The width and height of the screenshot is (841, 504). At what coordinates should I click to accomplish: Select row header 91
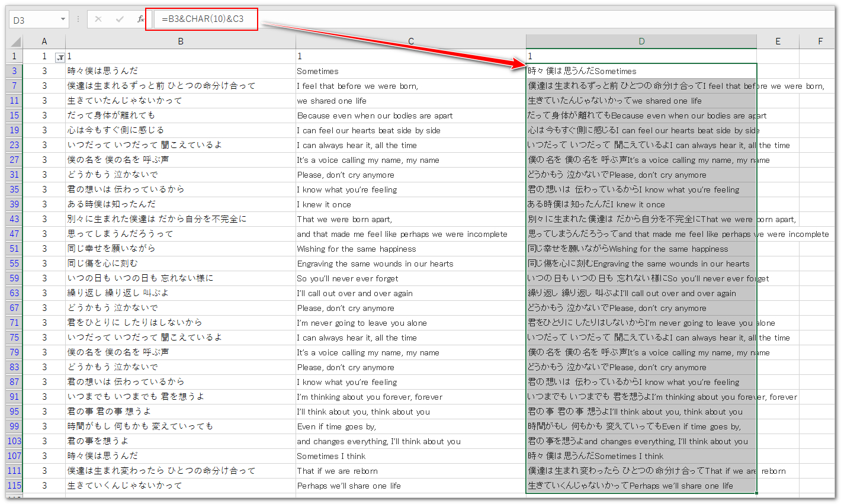tap(15, 397)
